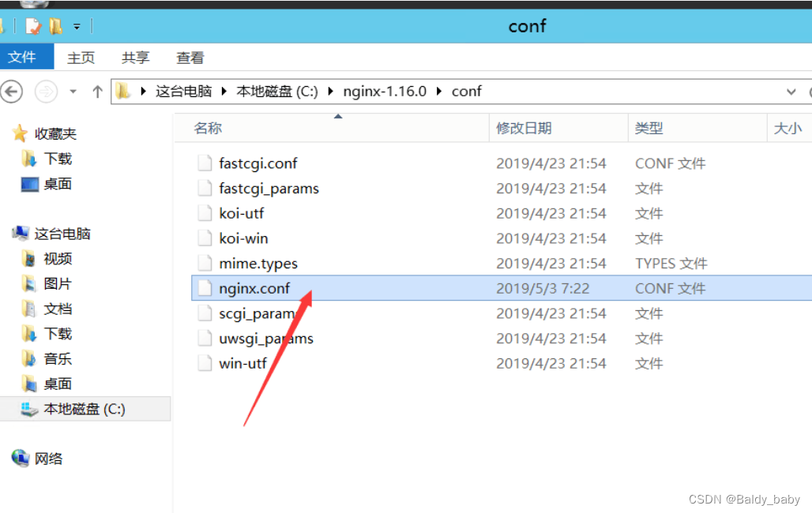Open the address bar history dropdown
The image size is (812, 513).
point(791,92)
